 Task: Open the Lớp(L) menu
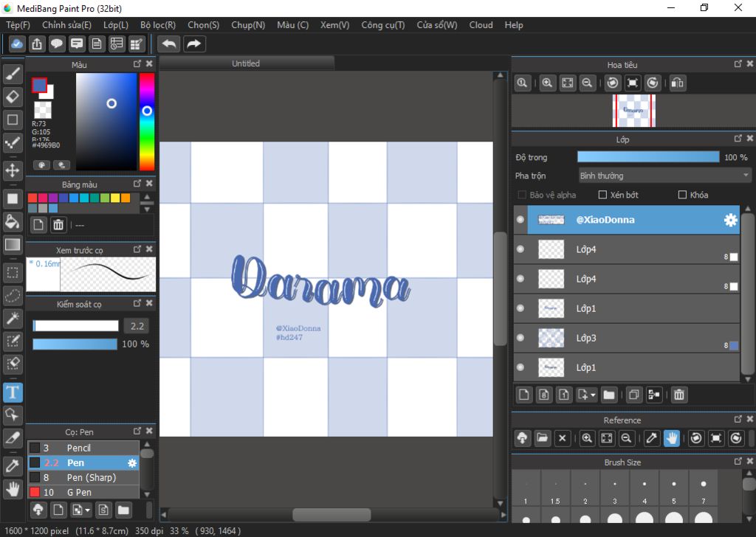tap(116, 25)
